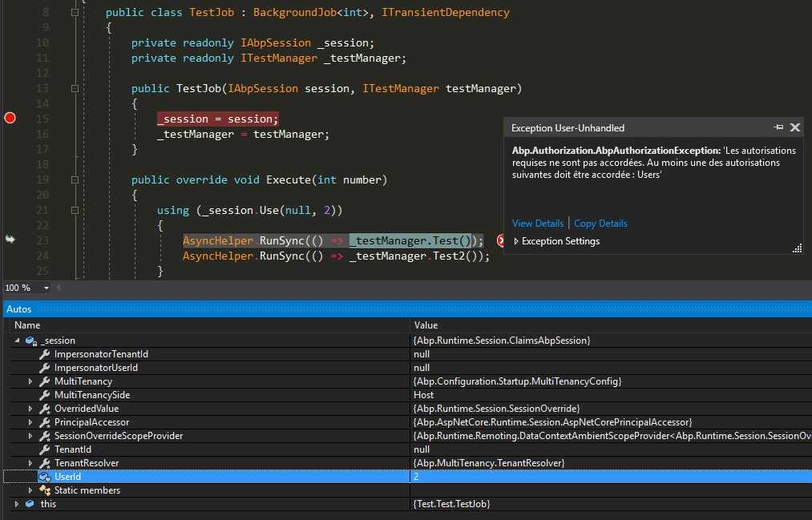The height and width of the screenshot is (520, 812).
Task: Click the wrench icon next to MultiTenancySide
Action: coord(42,394)
